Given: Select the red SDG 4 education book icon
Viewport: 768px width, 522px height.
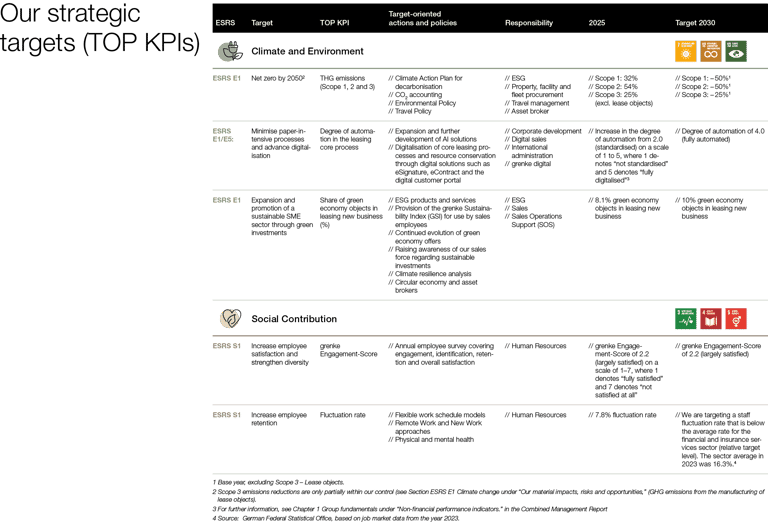Looking at the screenshot, I should pyautogui.click(x=711, y=319).
